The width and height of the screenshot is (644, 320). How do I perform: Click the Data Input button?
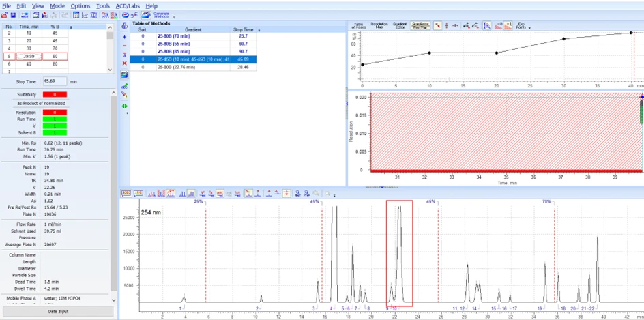[x=58, y=311]
